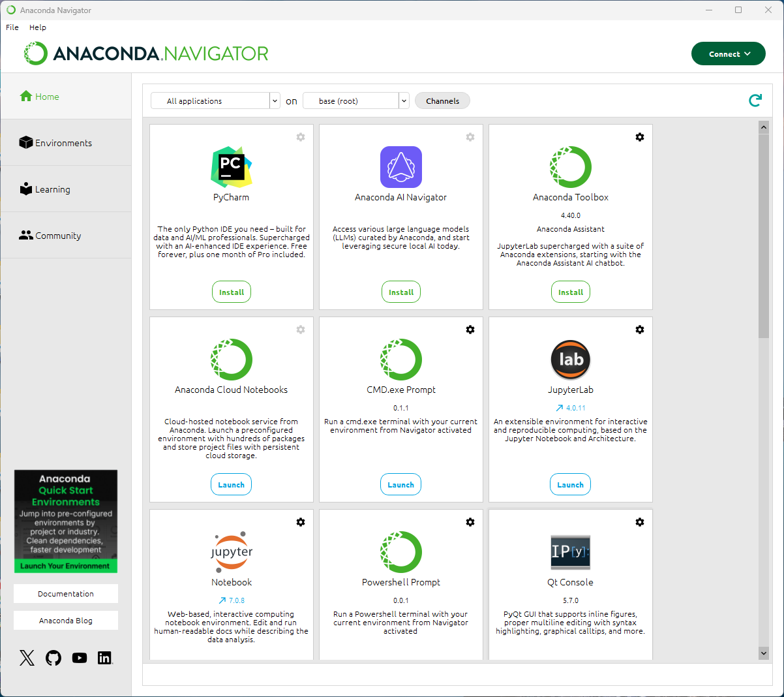Click the LinkedIn icon in sidebar
The width and height of the screenshot is (784, 697).
pyautogui.click(x=104, y=658)
